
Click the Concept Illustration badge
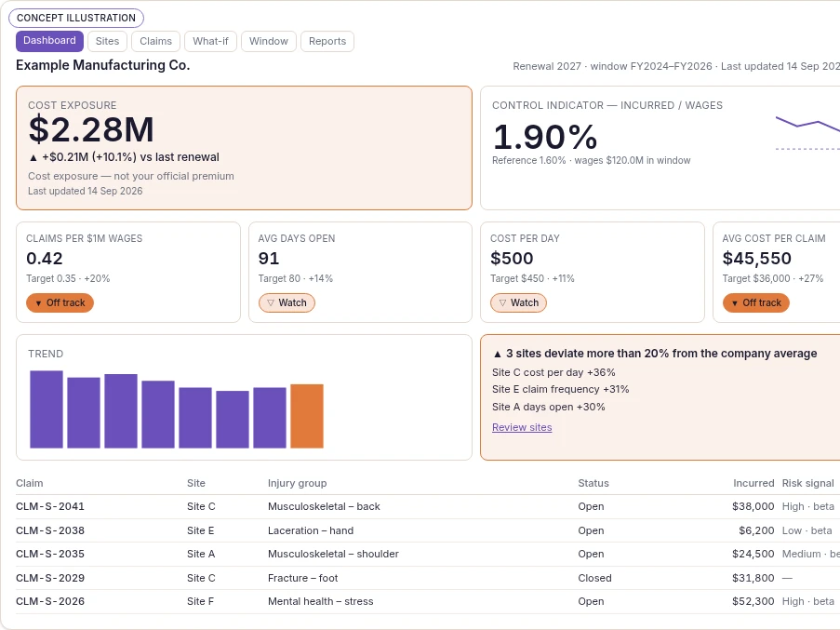[x=76, y=18]
